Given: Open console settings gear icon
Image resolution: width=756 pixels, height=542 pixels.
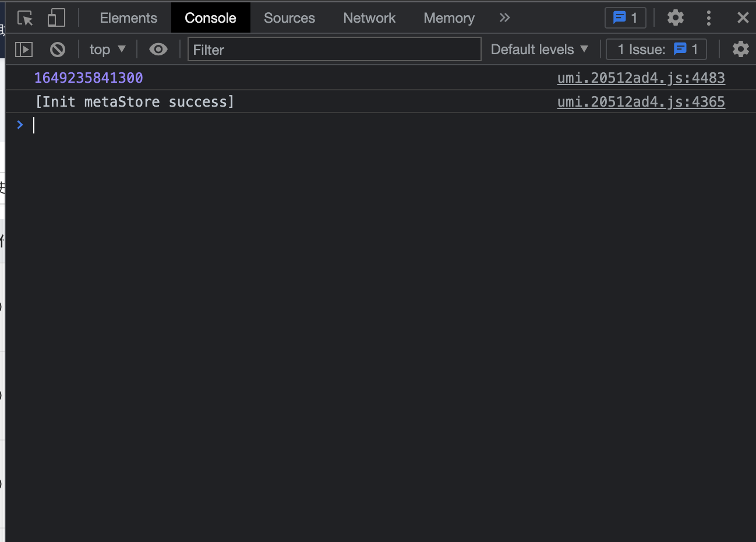Looking at the screenshot, I should 740,50.
